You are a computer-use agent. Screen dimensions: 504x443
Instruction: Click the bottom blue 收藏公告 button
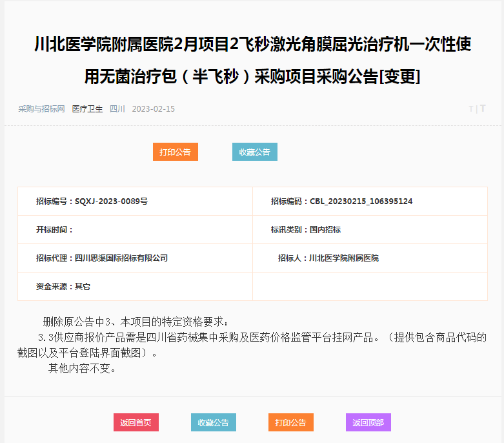tap(214, 422)
